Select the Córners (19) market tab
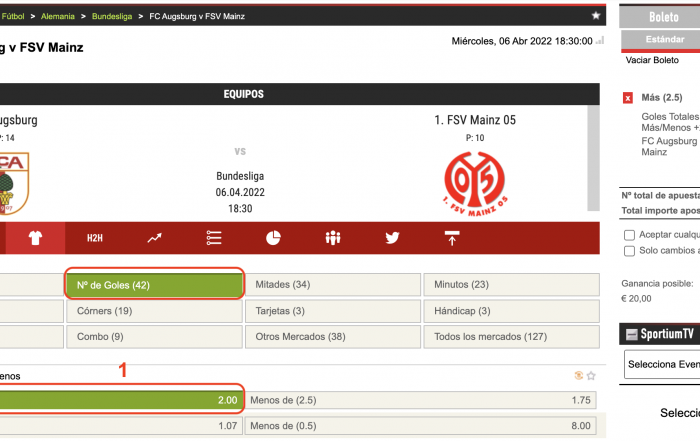This screenshot has width=700, height=441. (x=154, y=311)
